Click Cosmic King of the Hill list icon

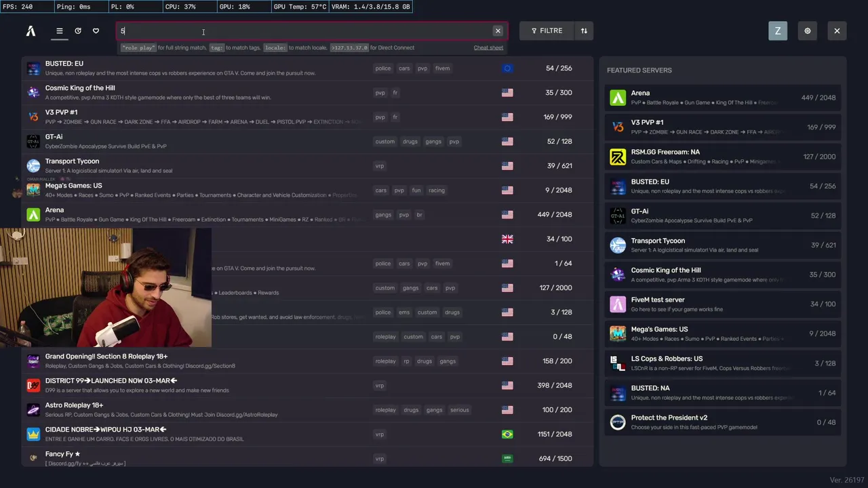tap(33, 92)
